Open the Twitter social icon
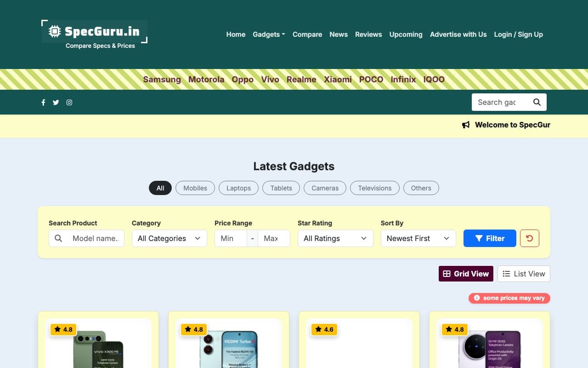The image size is (588, 368). tap(56, 103)
